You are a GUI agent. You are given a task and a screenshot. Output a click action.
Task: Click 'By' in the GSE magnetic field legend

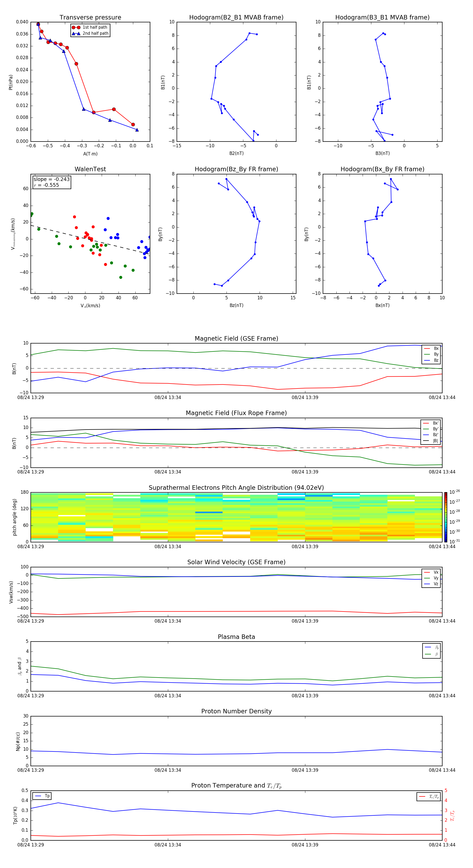431,355
